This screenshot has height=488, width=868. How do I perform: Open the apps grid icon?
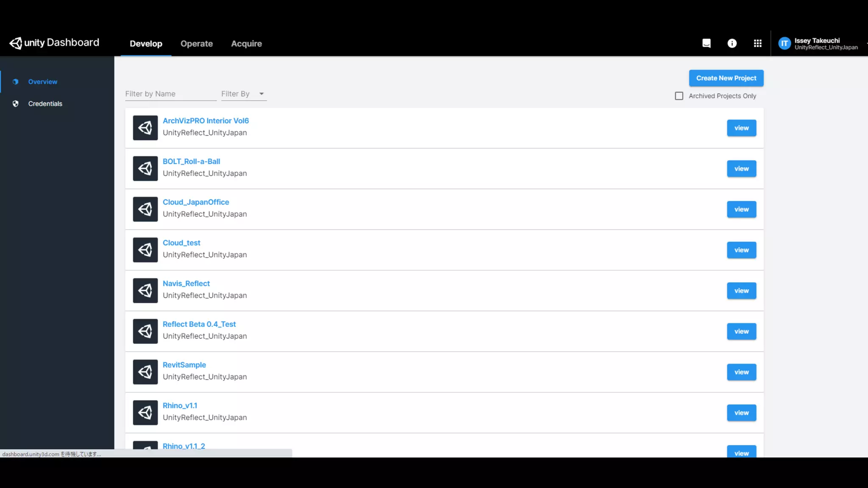[758, 43]
